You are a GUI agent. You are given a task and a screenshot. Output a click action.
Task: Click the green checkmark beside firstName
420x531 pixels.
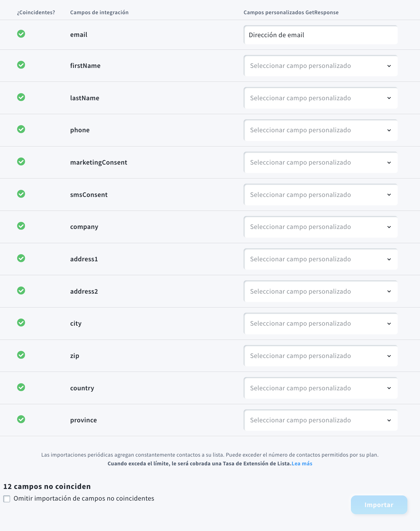[x=21, y=65]
